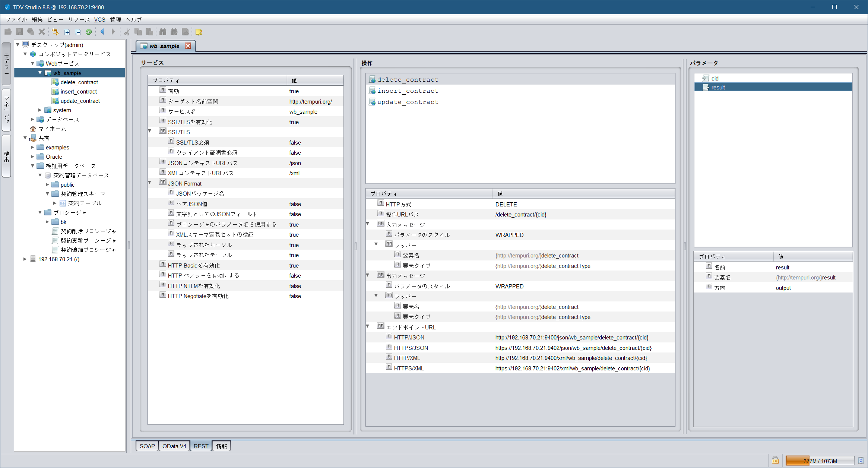Click the open folder toolbar icon
868x468 pixels.
pyautogui.click(x=8, y=32)
